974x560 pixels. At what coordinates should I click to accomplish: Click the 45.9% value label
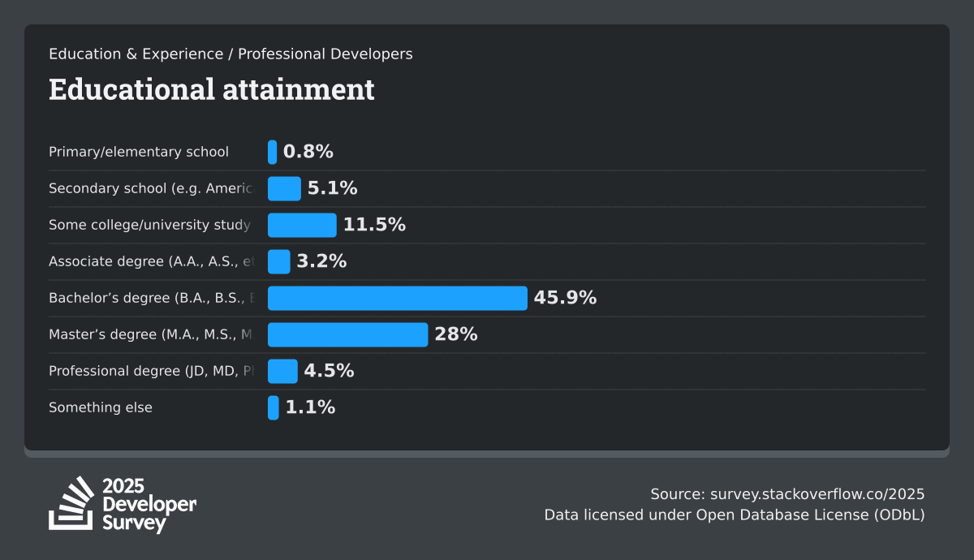pos(565,298)
